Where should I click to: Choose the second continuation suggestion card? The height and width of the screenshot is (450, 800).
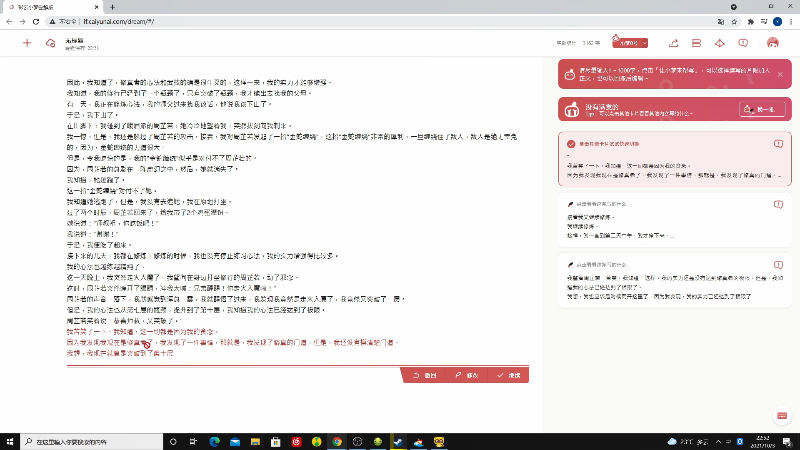(x=674, y=219)
